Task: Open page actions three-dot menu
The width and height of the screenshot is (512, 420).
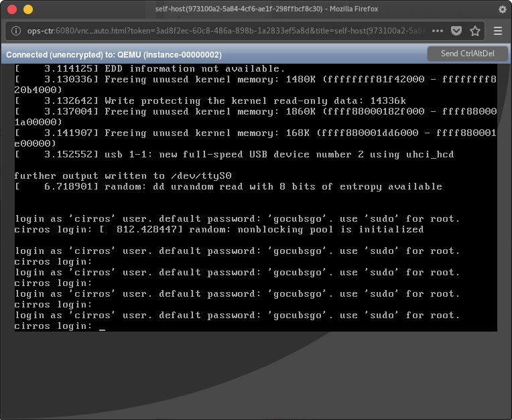Action: click(438, 31)
